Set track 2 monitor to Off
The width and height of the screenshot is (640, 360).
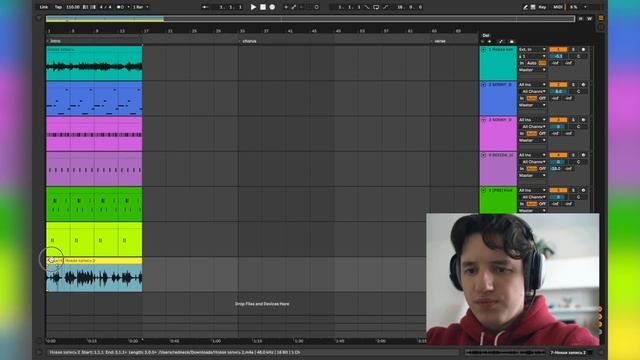pyautogui.click(x=542, y=98)
